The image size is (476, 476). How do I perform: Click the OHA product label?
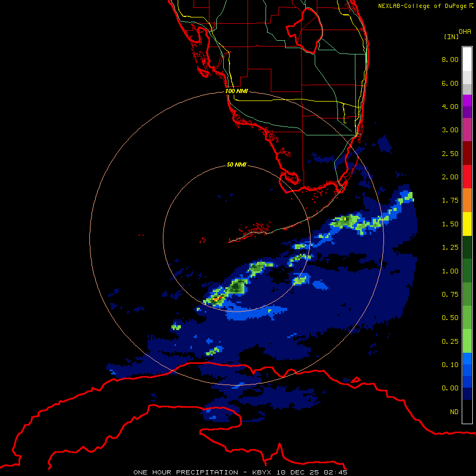(465, 31)
